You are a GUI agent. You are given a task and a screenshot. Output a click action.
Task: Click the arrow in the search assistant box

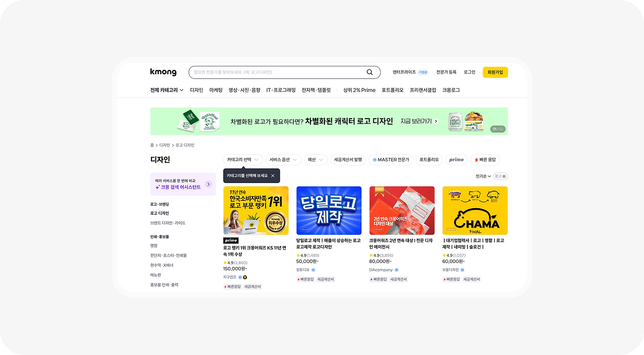(x=208, y=184)
